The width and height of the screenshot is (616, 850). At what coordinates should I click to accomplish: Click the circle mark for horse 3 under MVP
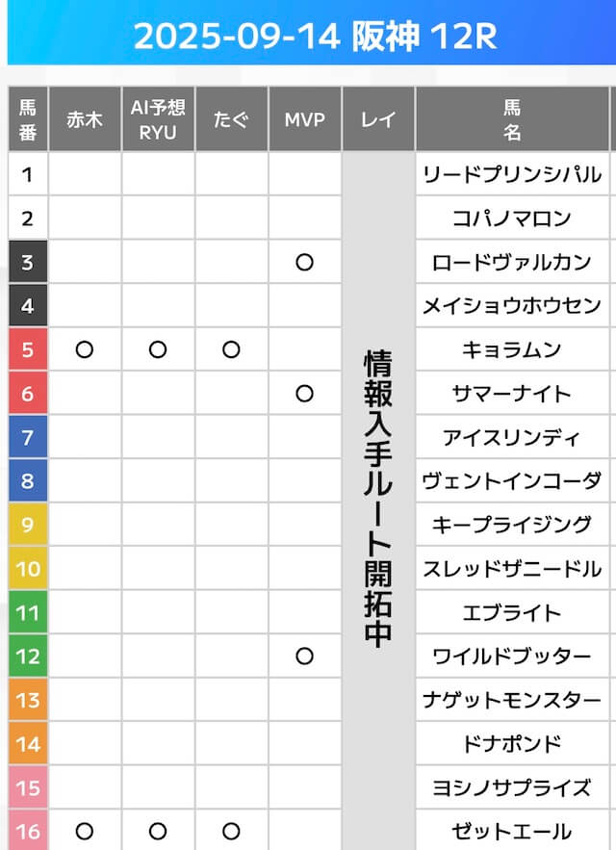(x=304, y=262)
